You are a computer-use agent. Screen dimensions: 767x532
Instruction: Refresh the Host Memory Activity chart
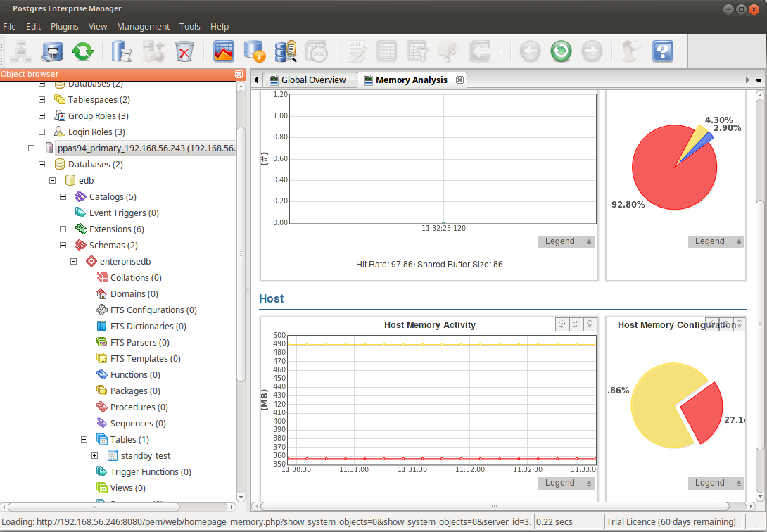tap(562, 324)
